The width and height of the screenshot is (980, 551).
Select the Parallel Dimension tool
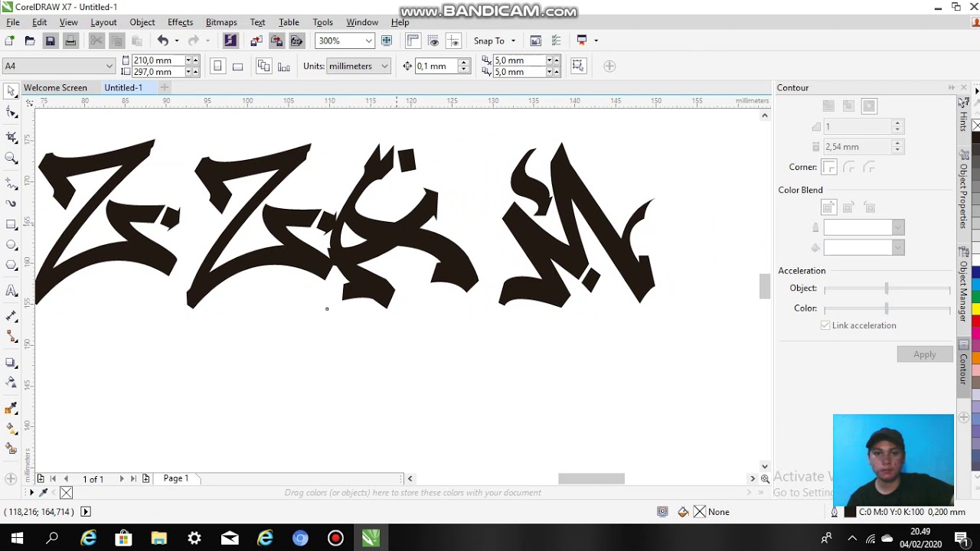(x=11, y=315)
